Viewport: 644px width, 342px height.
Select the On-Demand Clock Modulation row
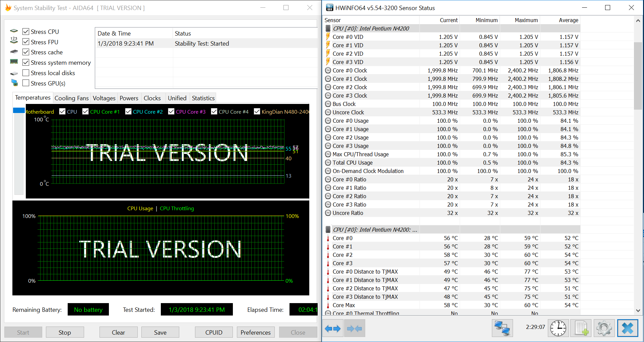(x=452, y=171)
